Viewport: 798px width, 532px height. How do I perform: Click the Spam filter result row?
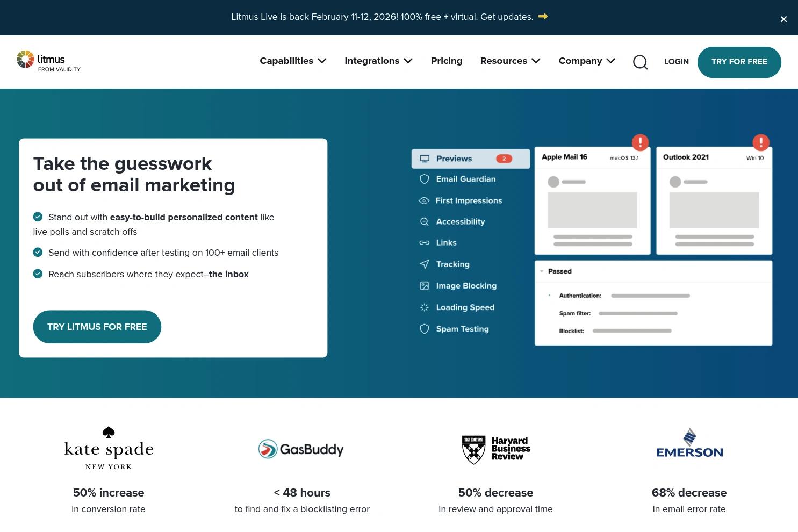pyautogui.click(x=618, y=313)
